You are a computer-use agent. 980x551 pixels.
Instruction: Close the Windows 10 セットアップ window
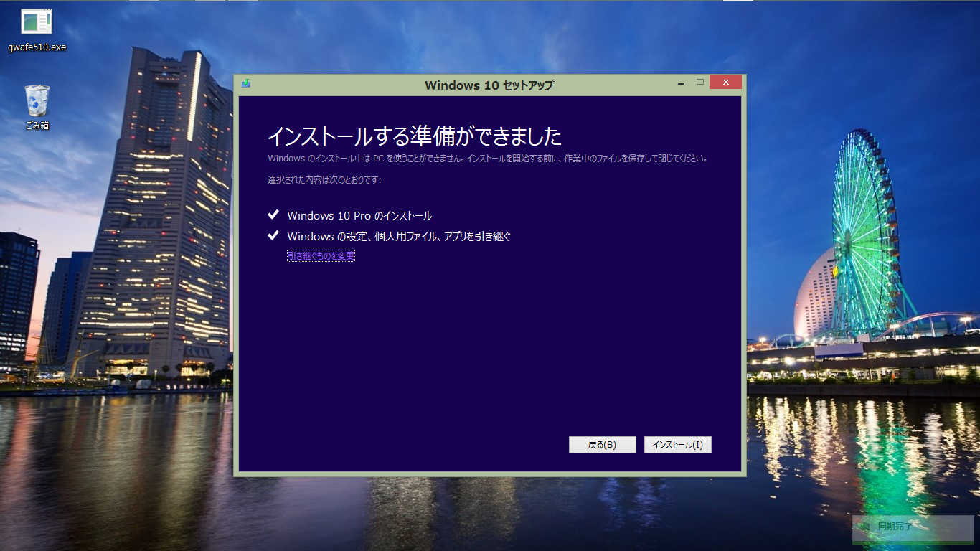click(x=725, y=83)
